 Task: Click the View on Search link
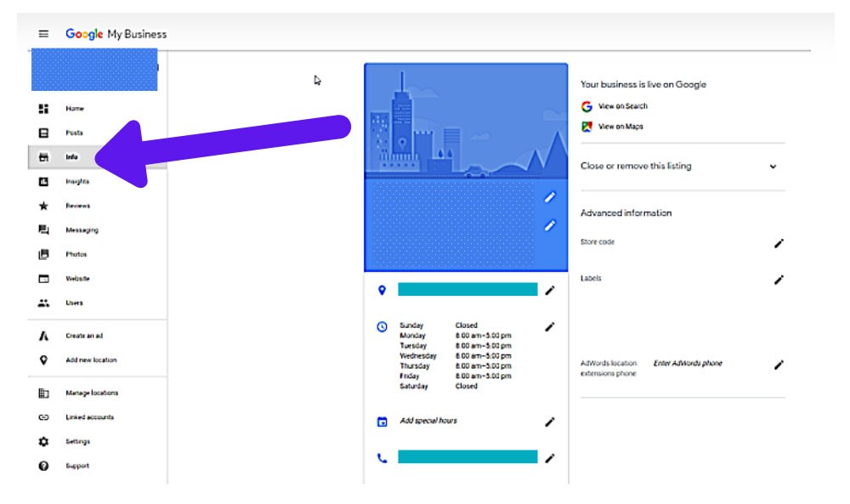pos(622,106)
